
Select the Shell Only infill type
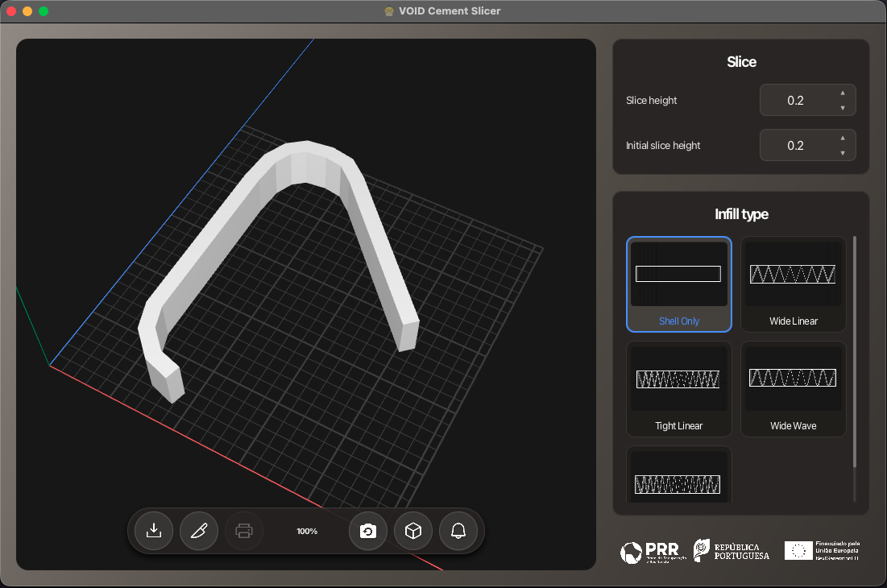679,284
